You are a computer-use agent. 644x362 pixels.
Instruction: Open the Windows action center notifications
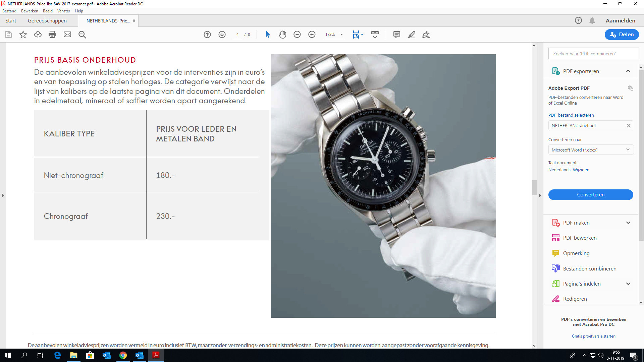(634, 356)
